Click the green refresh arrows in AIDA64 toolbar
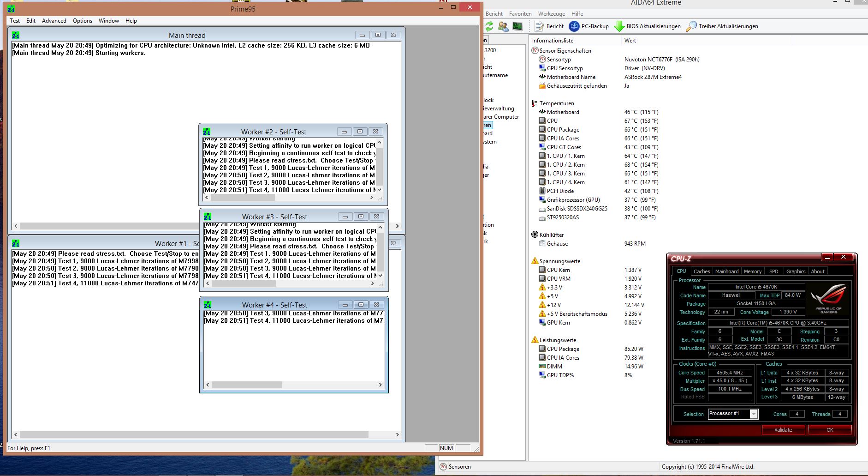Image resolution: width=868 pixels, height=476 pixels. [489, 26]
